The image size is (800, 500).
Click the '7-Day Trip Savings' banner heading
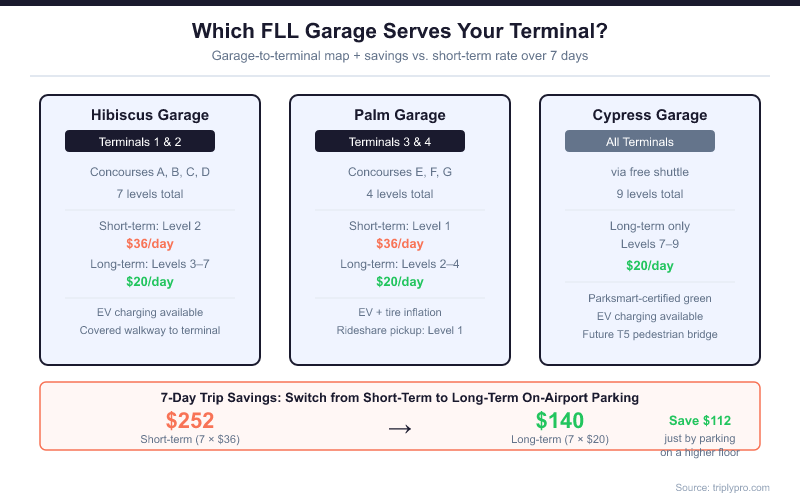click(400, 397)
